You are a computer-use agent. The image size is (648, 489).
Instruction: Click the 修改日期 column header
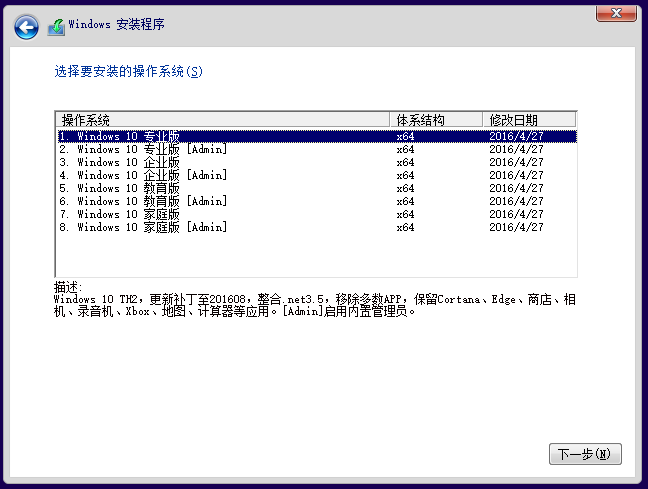coord(529,120)
